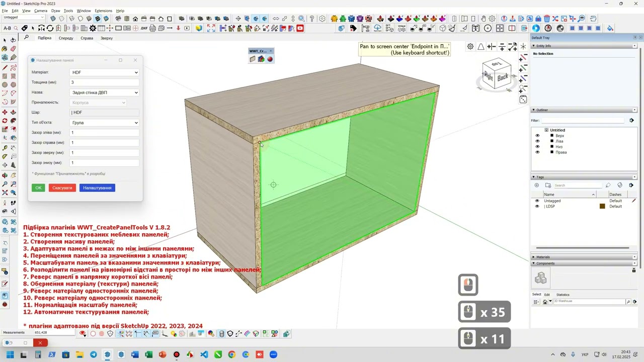Open the Extensions menu
The height and width of the screenshot is (362, 644).
coord(103,11)
